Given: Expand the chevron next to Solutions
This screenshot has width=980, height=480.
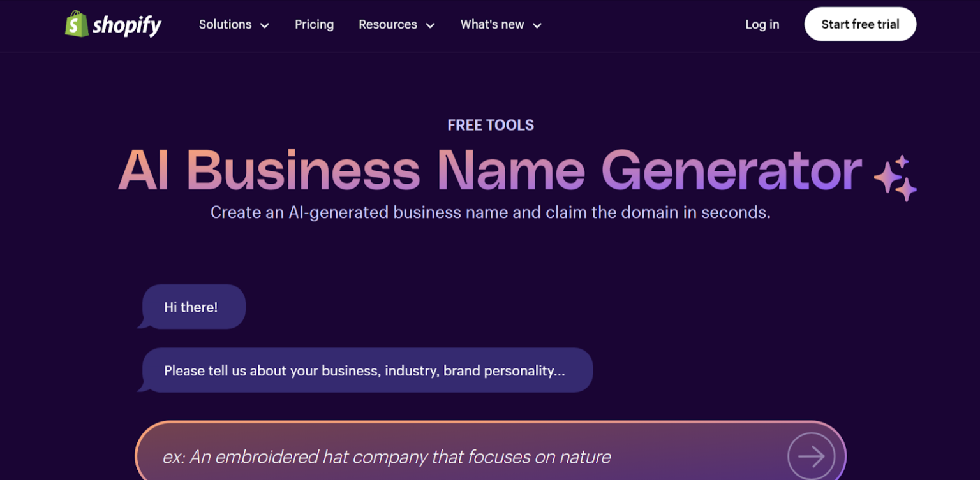Looking at the screenshot, I should (x=265, y=25).
